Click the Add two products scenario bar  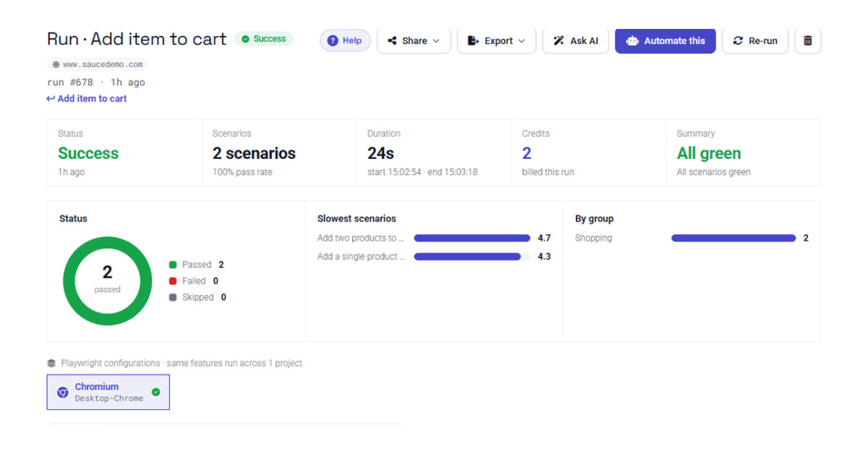pos(472,238)
